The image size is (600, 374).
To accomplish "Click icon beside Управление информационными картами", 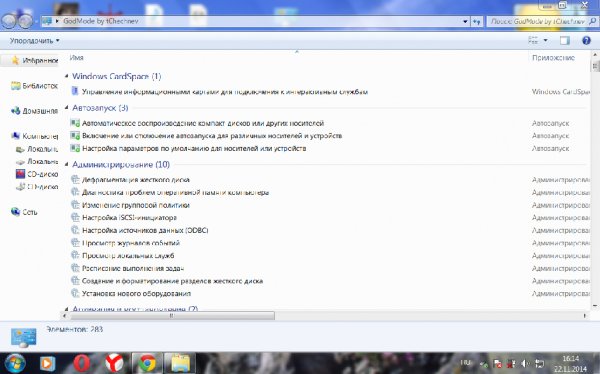I will point(75,91).
